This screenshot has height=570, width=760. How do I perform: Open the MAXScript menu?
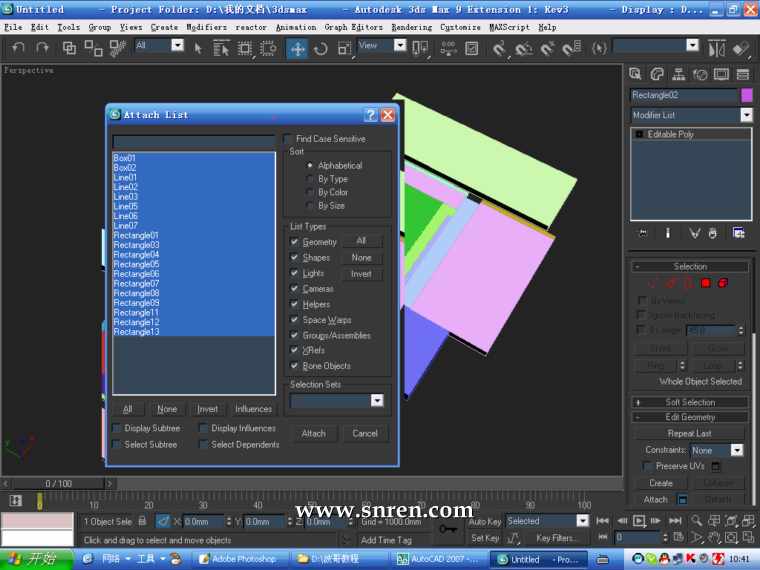[x=509, y=28]
